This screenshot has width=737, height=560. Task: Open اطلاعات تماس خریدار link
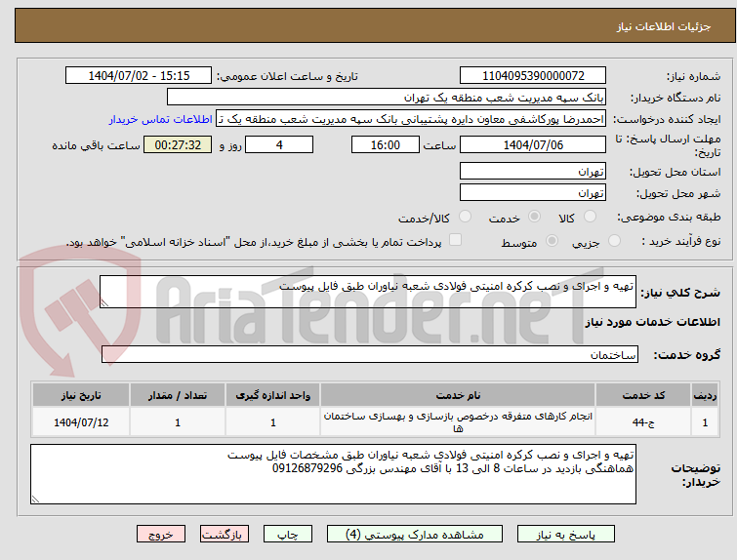(x=161, y=119)
